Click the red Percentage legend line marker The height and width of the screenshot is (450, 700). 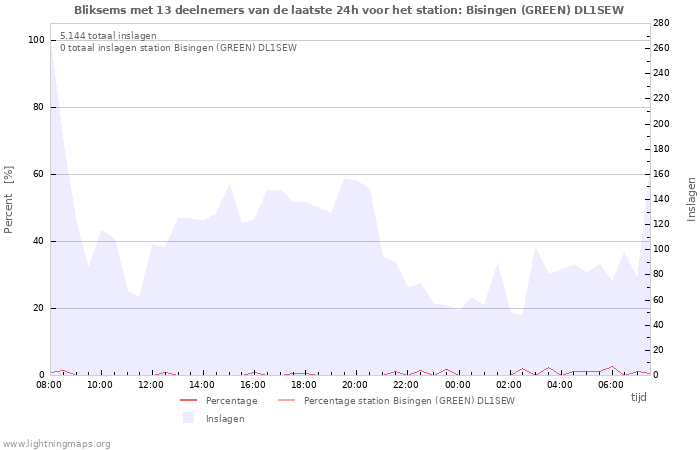[189, 401]
